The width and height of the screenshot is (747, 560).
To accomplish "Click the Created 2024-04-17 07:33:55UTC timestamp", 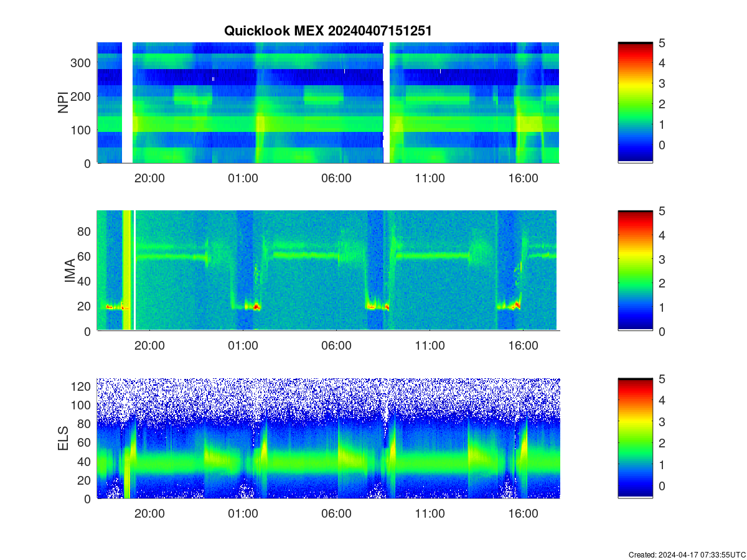I will (x=687, y=554).
